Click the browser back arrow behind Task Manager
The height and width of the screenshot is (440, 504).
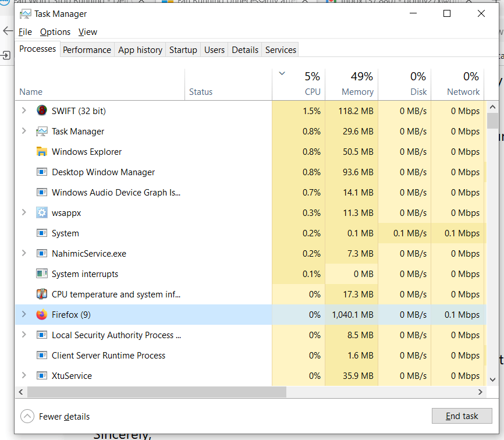(x=8, y=31)
